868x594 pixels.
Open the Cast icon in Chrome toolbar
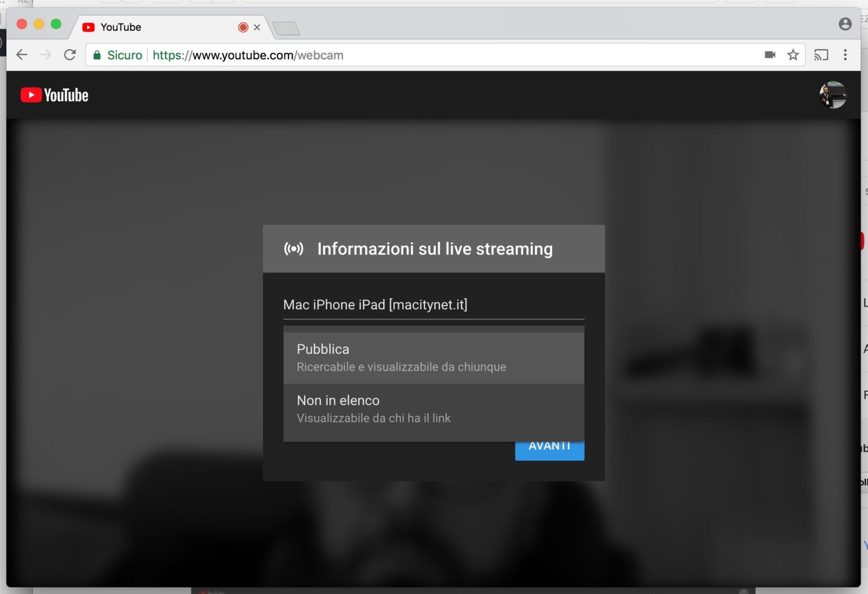821,55
